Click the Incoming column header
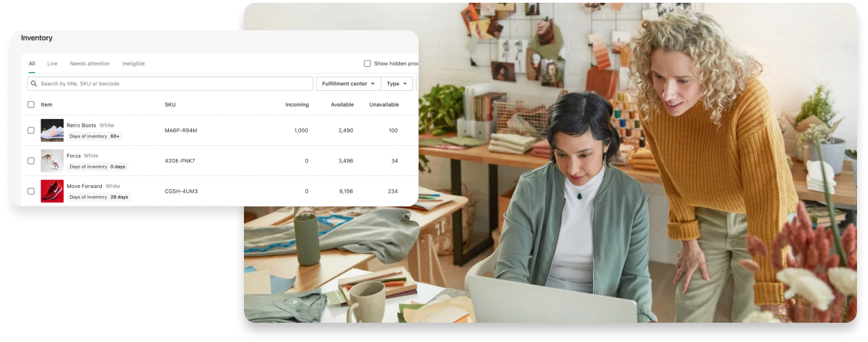 [x=297, y=105]
